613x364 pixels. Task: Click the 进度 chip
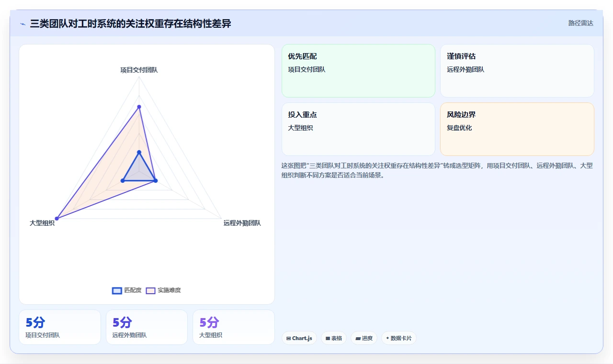[x=364, y=338]
